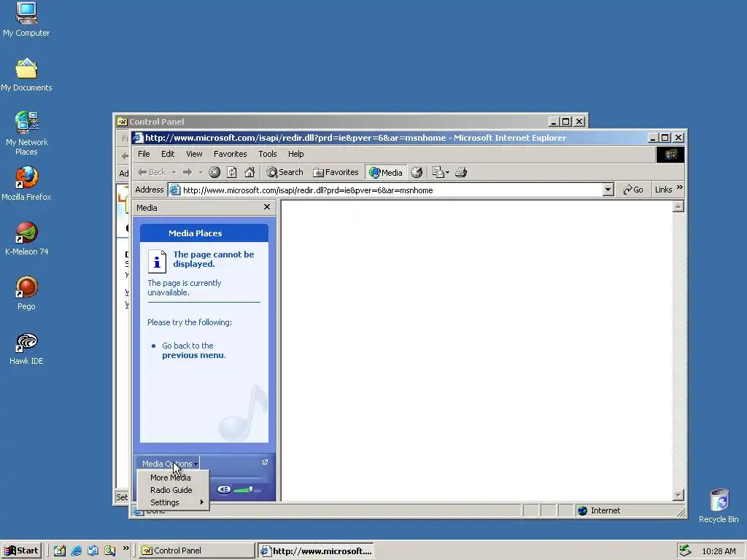Open the Search pane in toolbar
Viewport: 747px width, 560px height.
pyautogui.click(x=285, y=172)
